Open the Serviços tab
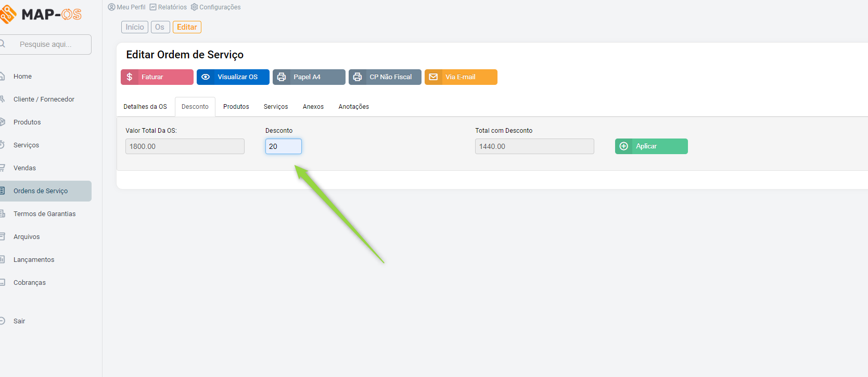Screen dimensions: 868x377 (x=276, y=107)
